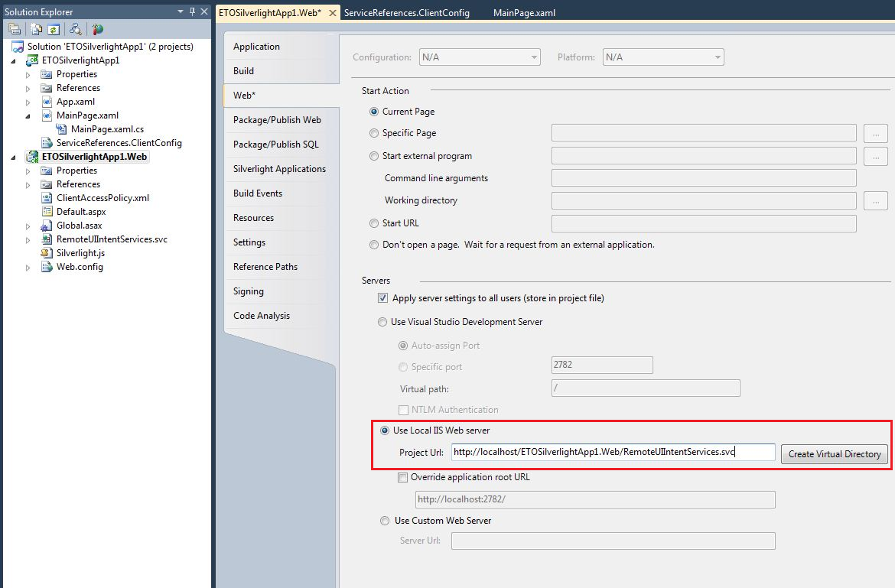
Task: Click References icon under ETOSilverlightApp1 project
Action: [x=47, y=88]
